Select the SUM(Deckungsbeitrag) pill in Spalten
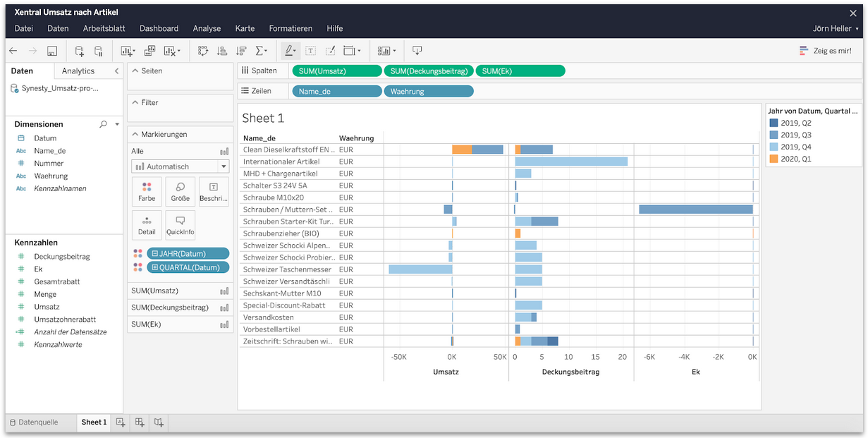This screenshot has height=438, width=868. pyautogui.click(x=428, y=71)
